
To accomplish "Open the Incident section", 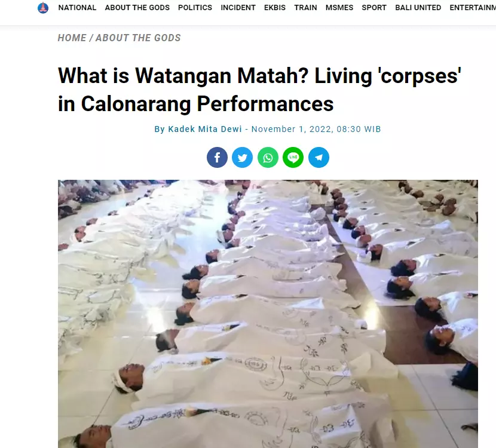I will [238, 8].
